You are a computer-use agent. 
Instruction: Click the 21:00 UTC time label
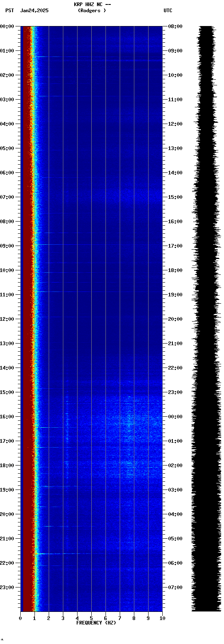pos(175,344)
